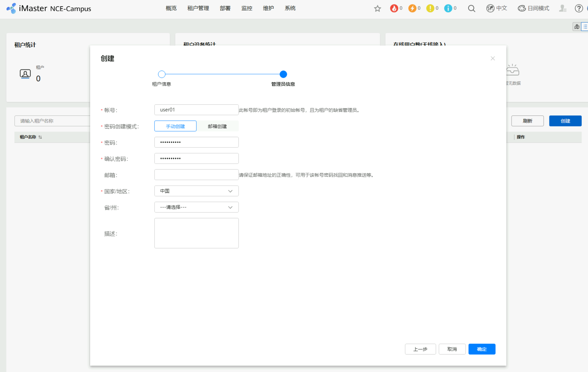
Task: Click the 确定 confirm button
Action: [482, 349]
